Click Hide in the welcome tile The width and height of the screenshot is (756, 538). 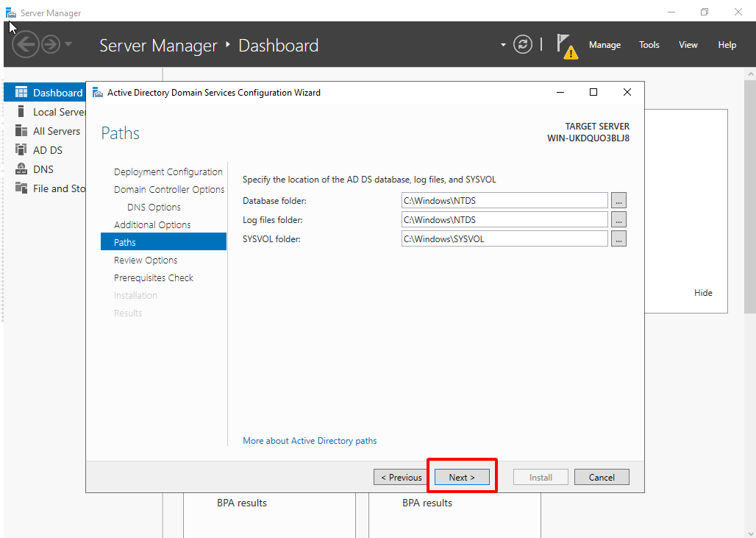coord(703,292)
